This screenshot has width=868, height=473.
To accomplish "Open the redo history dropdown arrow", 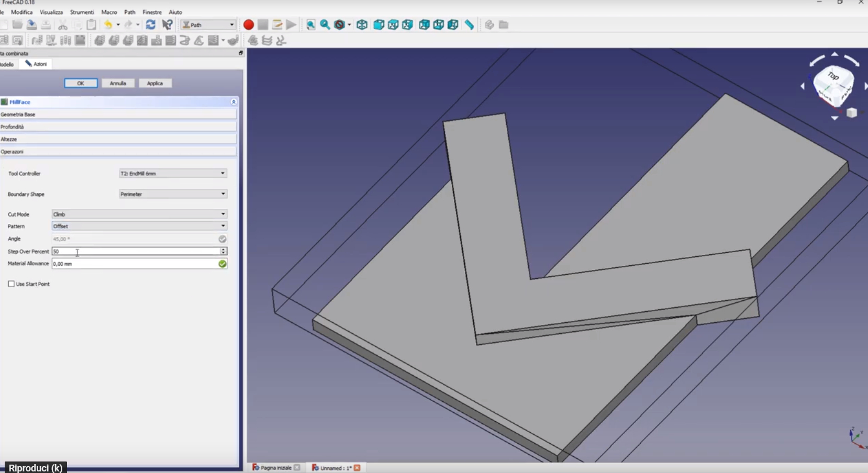I will coord(138,25).
